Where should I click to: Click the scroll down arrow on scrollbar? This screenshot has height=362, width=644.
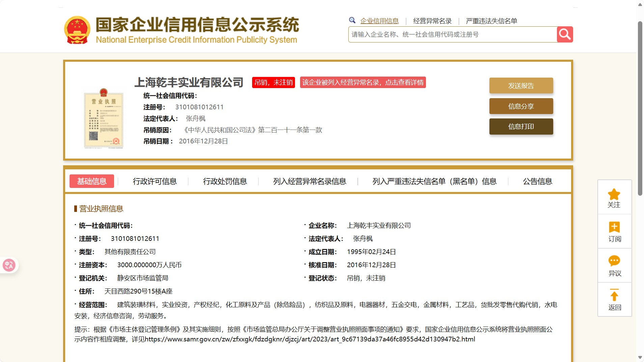coord(640,357)
